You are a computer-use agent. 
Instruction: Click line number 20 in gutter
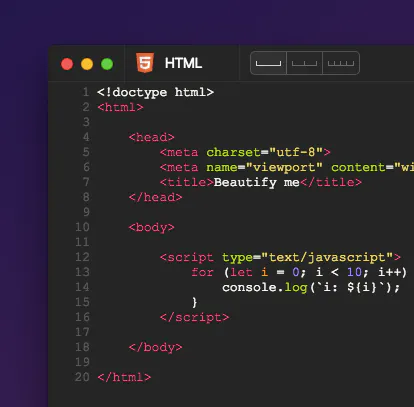pyautogui.click(x=82, y=377)
